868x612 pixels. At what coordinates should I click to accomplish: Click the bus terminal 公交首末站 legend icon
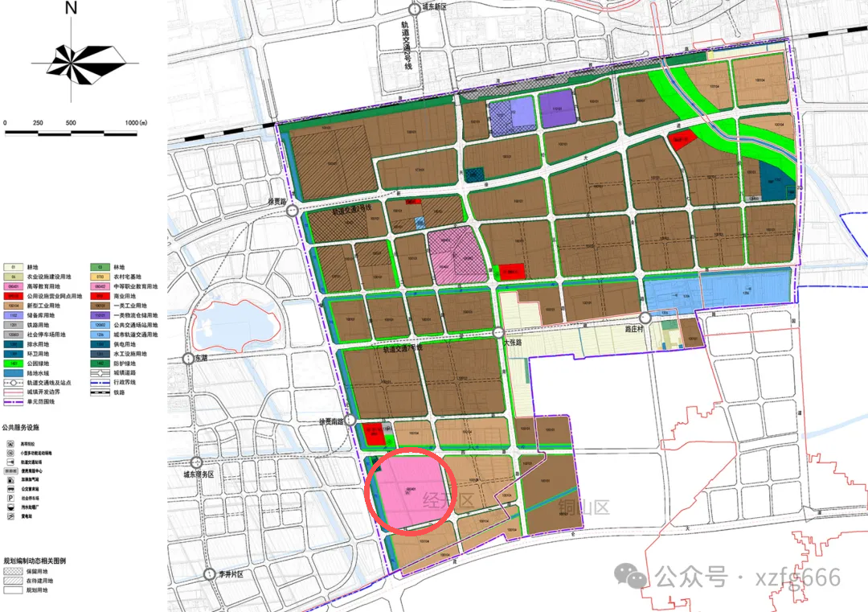pyautogui.click(x=10, y=489)
